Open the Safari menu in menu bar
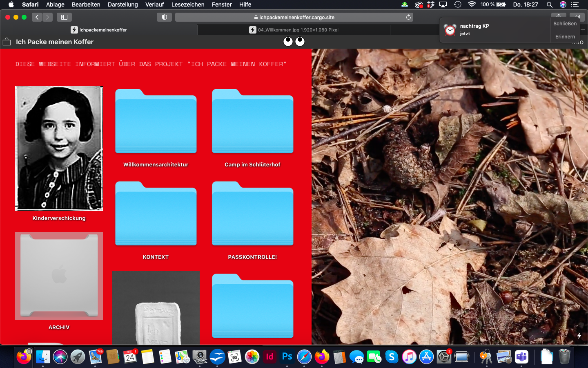This screenshot has height=368, width=588. click(30, 4)
